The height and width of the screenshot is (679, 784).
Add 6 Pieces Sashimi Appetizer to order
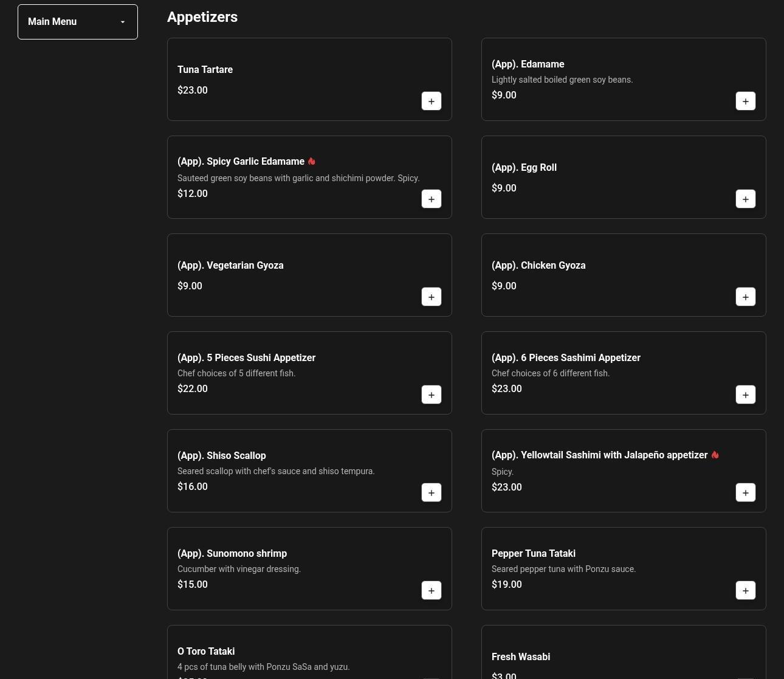click(745, 395)
